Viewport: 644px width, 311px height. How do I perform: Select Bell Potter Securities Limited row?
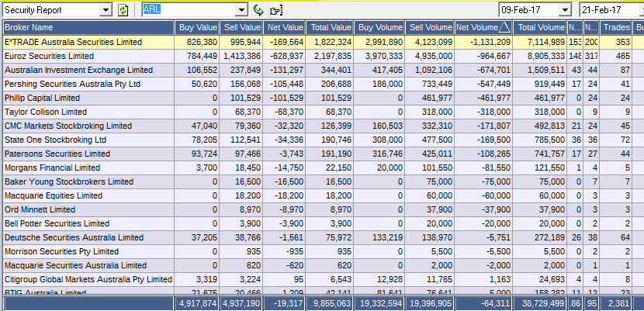pyautogui.click(x=322, y=223)
